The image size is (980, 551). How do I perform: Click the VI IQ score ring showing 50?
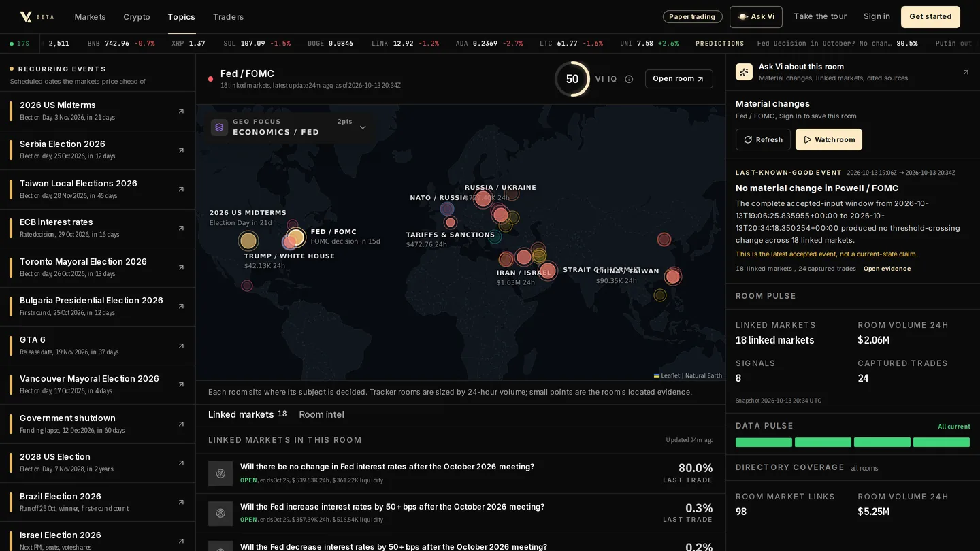(572, 79)
